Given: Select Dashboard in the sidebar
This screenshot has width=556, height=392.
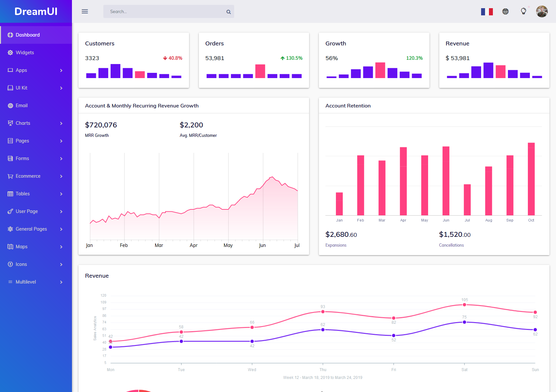Looking at the screenshot, I should [x=28, y=35].
